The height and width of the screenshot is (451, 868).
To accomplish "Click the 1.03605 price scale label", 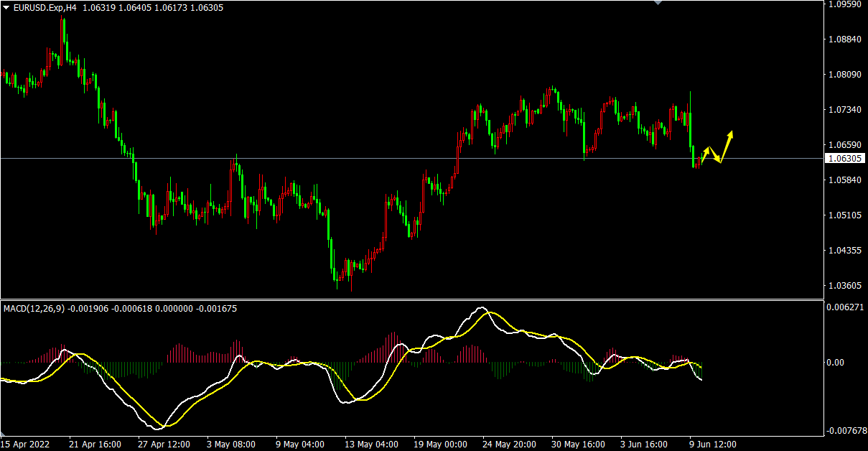I will (x=844, y=286).
